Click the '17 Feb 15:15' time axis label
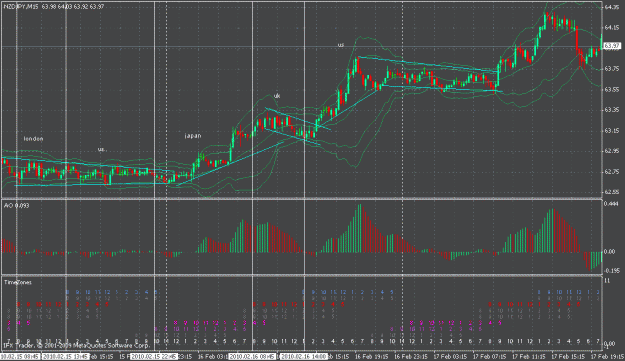 [567, 356]
